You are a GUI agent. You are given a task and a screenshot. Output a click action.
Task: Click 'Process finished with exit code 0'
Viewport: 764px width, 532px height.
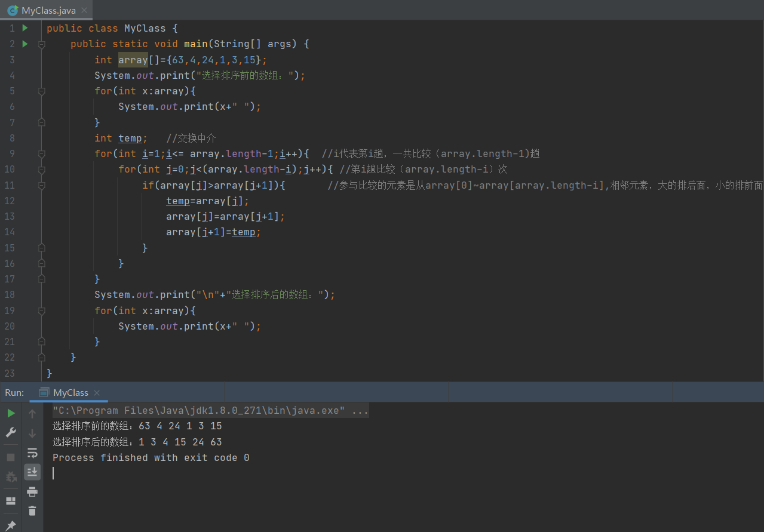click(151, 457)
